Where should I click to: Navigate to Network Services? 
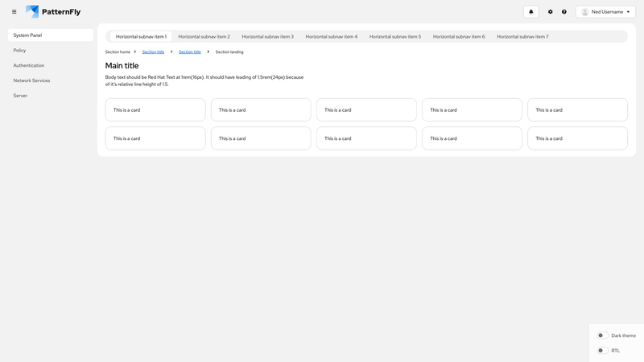pyautogui.click(x=31, y=80)
